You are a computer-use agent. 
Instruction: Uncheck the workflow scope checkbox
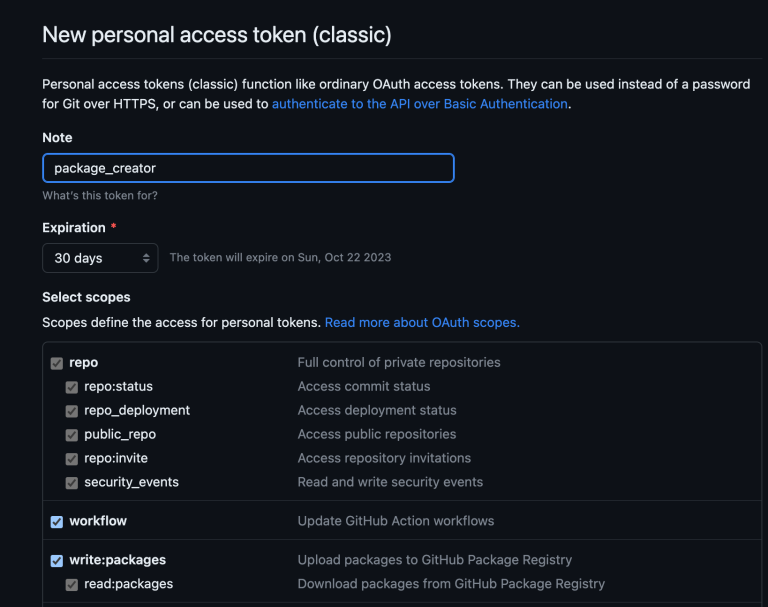tap(57, 521)
